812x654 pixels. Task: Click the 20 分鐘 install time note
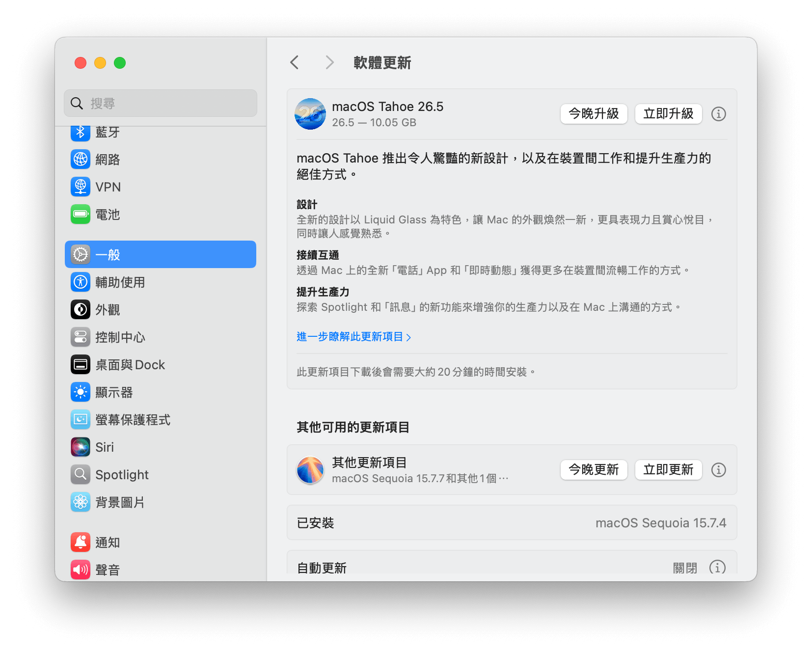[415, 372]
